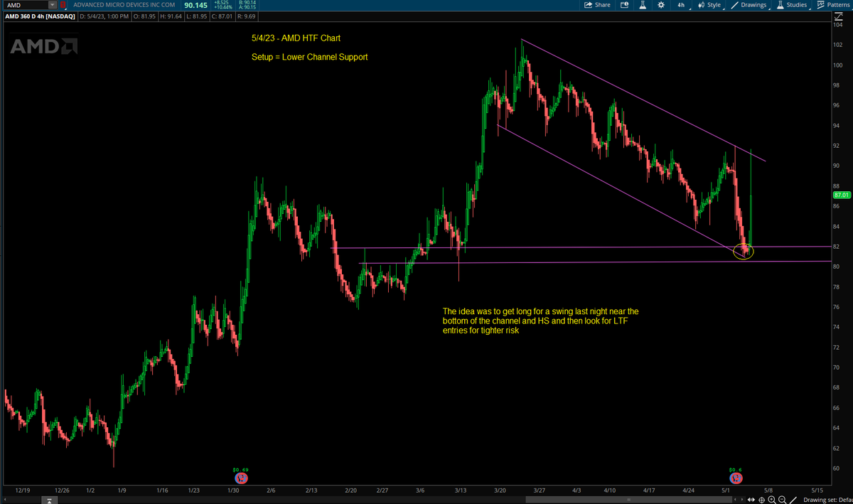Viewport: 853px width, 504px height.
Task: Click the scroll-left arrow on bottom scrollbar
Action: (x=5, y=500)
